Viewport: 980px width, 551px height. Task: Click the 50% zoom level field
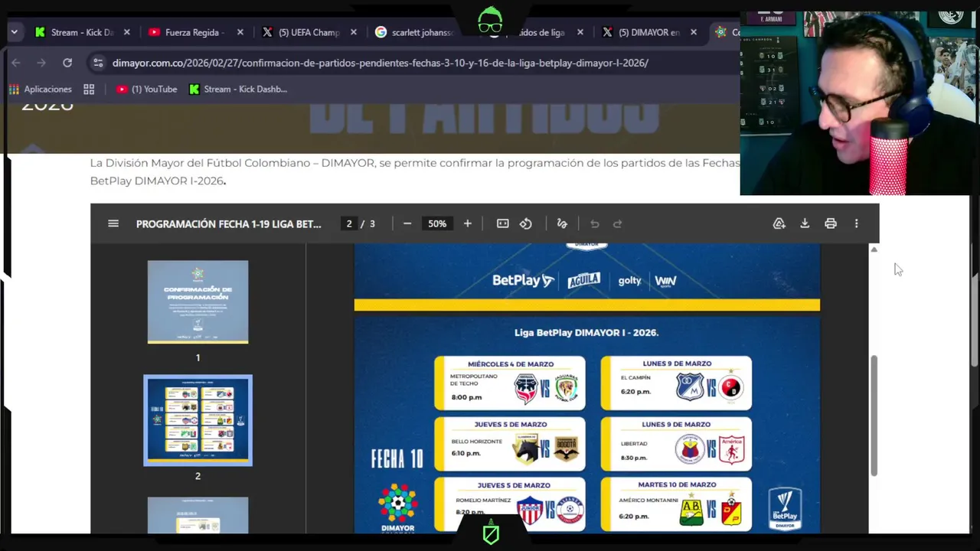(437, 223)
